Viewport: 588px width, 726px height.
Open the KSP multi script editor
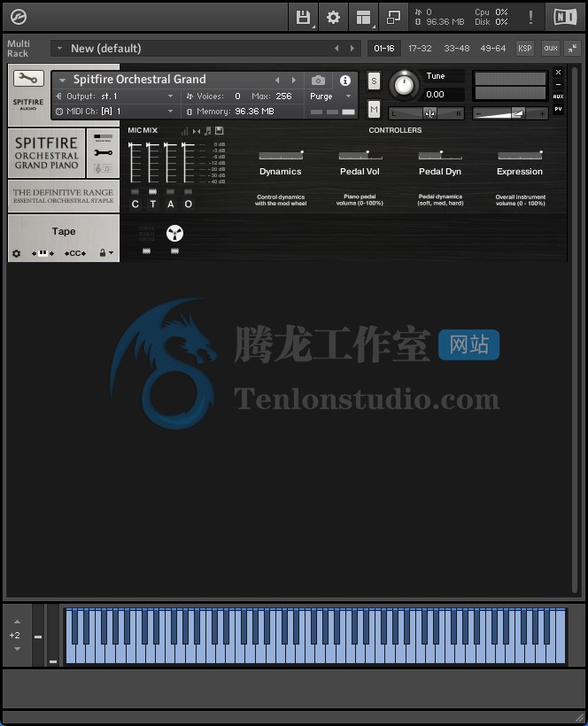click(524, 48)
